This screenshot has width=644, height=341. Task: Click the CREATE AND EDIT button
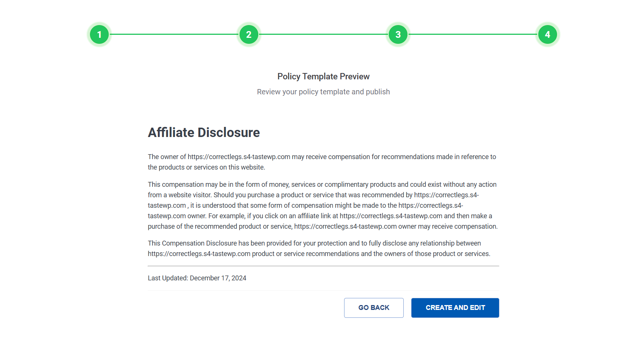click(x=455, y=308)
